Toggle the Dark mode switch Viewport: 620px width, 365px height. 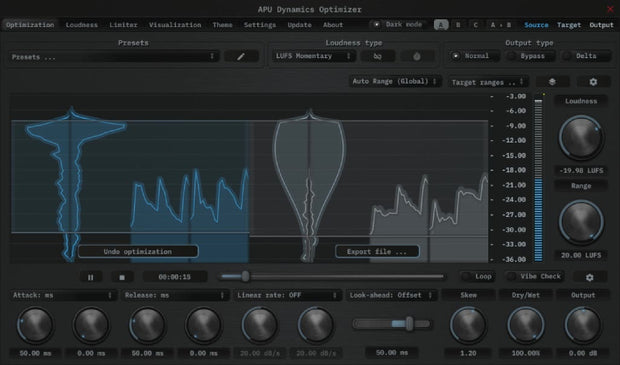click(399, 25)
